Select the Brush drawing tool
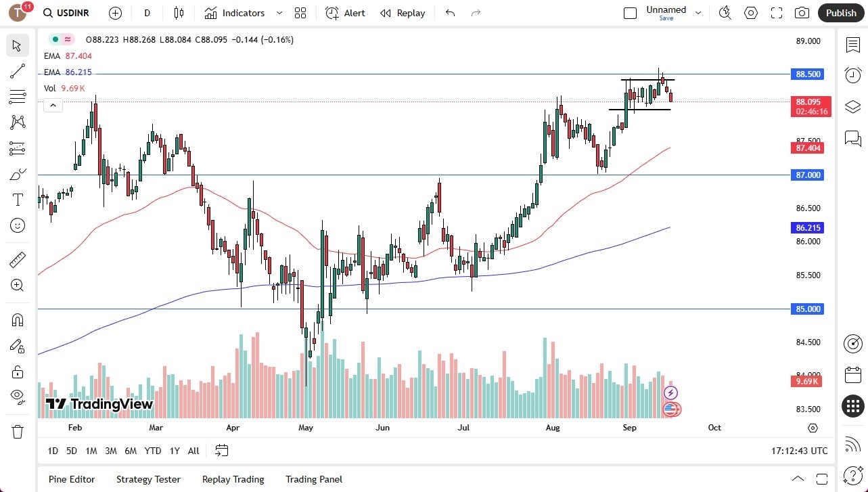Screen dimensions: 868x492 coord(17,174)
